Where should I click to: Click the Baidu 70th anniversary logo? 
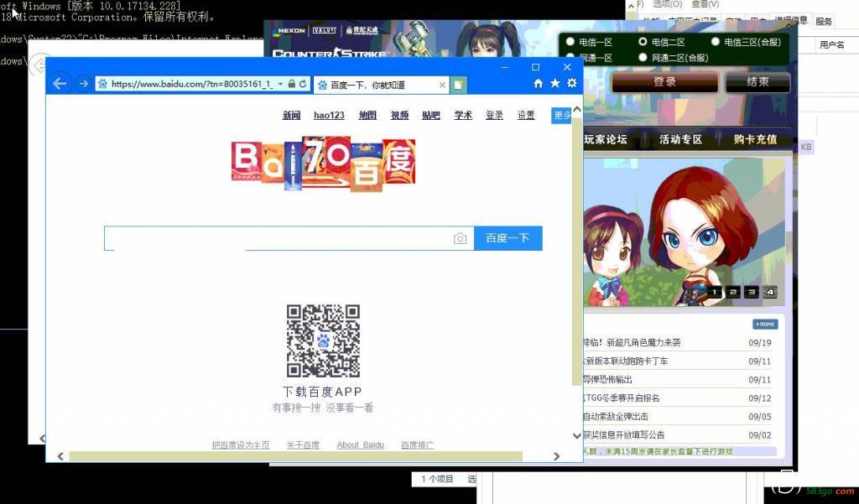click(x=323, y=164)
